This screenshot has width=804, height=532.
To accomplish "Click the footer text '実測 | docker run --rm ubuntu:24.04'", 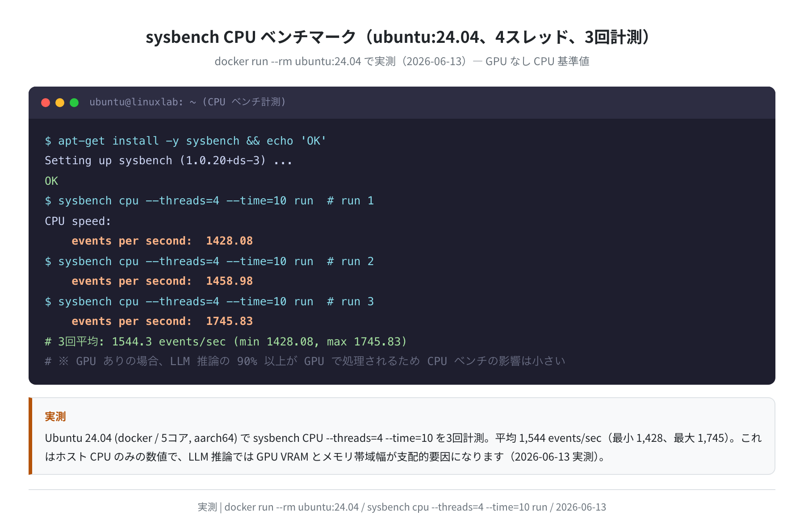I will (402, 507).
